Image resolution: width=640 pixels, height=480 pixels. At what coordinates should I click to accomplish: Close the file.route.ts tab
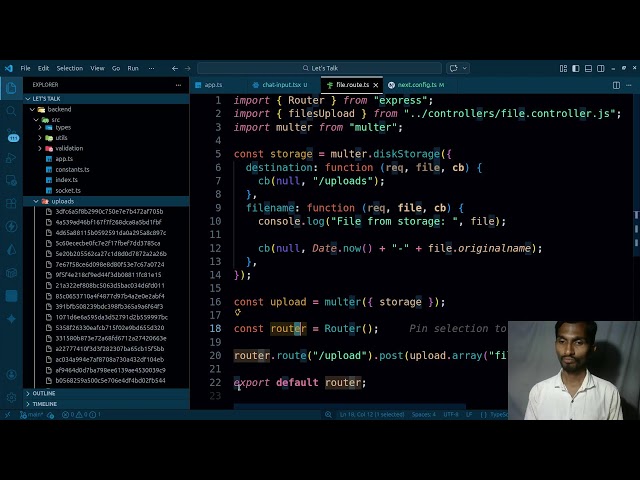376,85
